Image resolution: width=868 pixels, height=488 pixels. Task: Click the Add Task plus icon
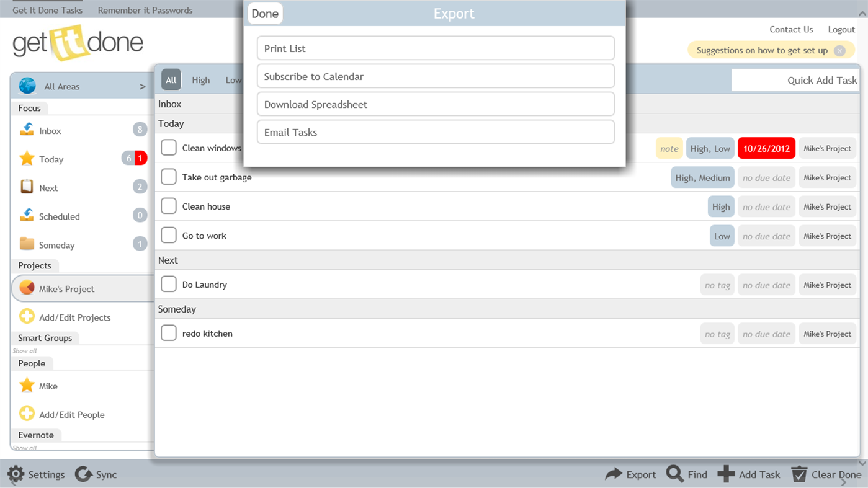[x=726, y=474]
